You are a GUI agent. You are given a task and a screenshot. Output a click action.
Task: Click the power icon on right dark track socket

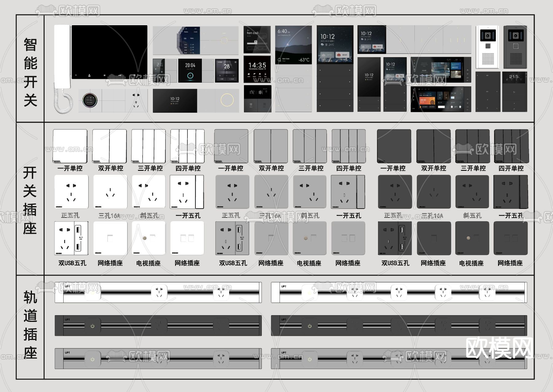[x=310, y=326]
